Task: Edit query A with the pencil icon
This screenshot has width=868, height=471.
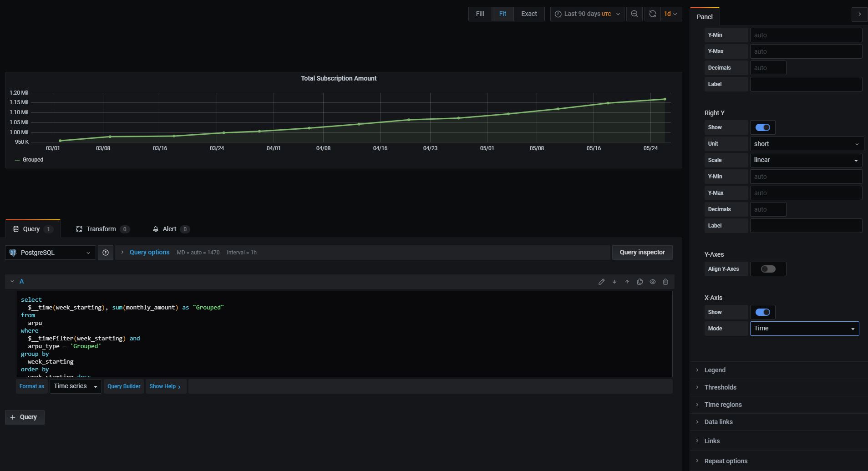Action: tap(601, 281)
